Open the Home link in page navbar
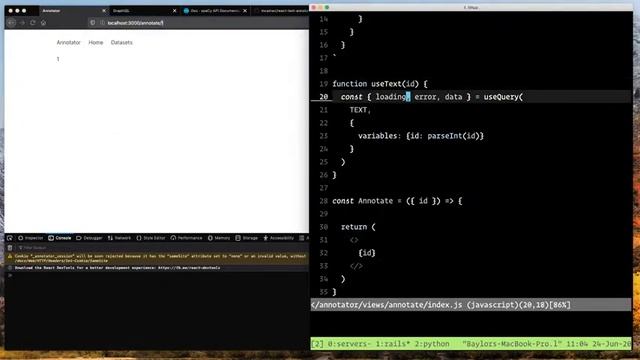The image size is (640, 360). tap(96, 42)
